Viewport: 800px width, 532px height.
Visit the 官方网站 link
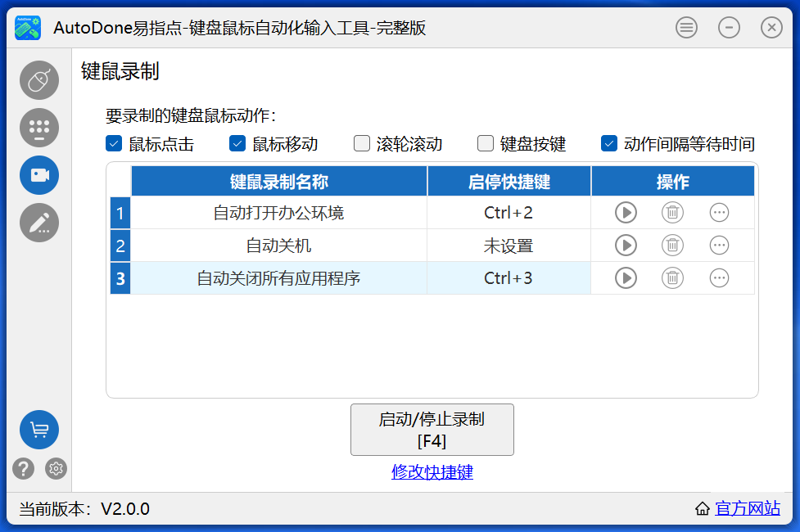coord(748,508)
